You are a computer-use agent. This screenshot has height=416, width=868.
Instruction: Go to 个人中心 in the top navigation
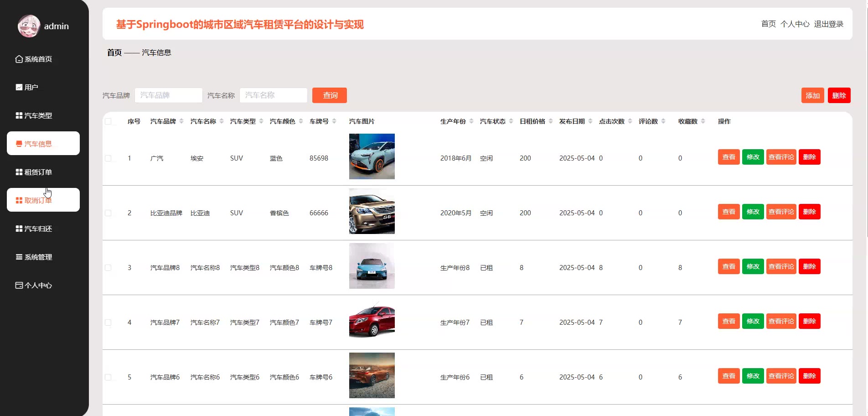tap(795, 24)
